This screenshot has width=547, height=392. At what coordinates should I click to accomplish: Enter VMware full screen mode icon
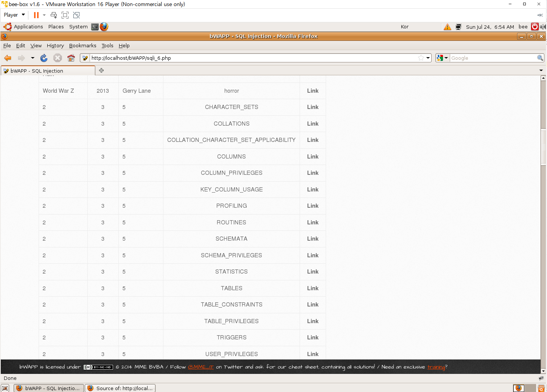tap(65, 15)
